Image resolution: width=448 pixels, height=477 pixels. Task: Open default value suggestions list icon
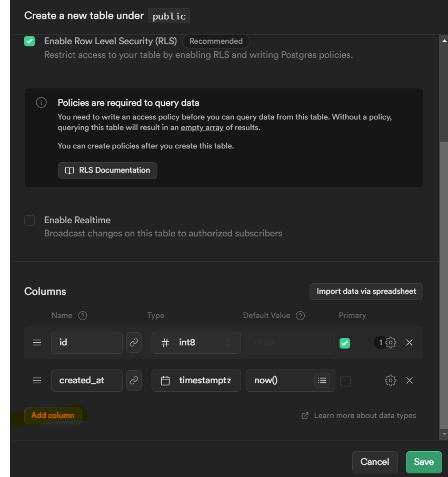tap(322, 381)
